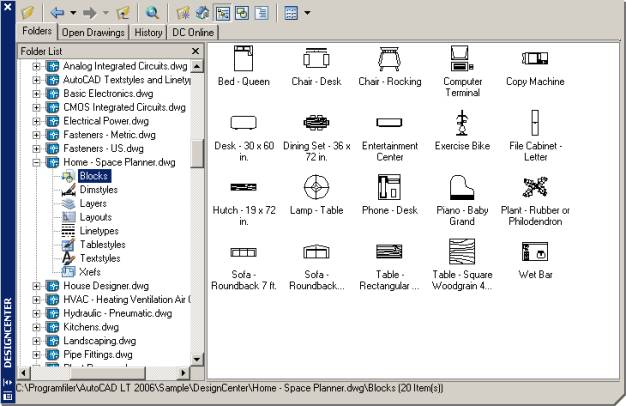Switch to the DC Online tab

click(193, 32)
